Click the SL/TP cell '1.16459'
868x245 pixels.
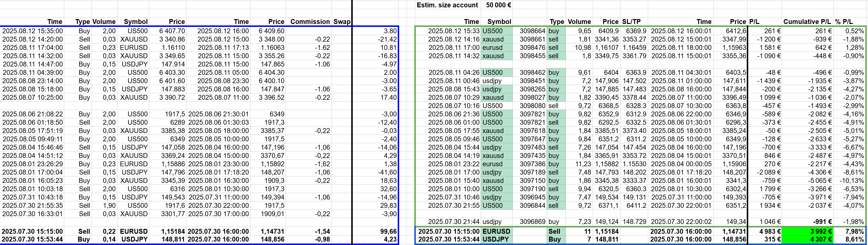635,47
